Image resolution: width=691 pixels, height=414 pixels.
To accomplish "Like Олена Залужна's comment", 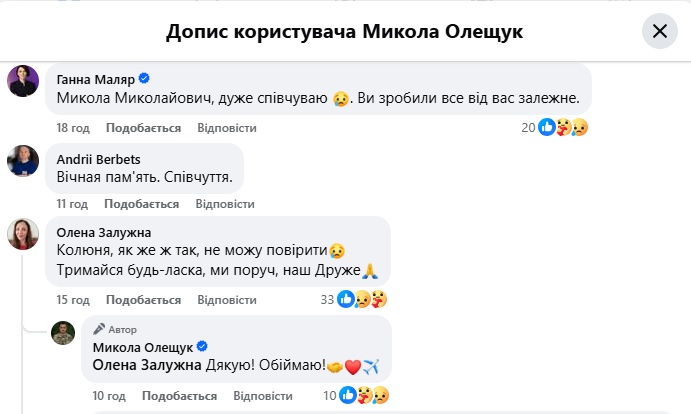I will 143,300.
